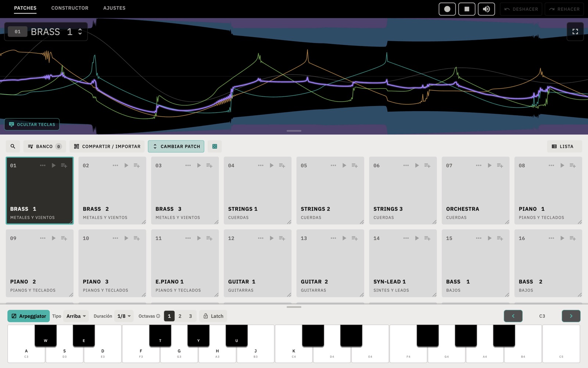Open the BRASS 1 patch selector
This screenshot has width=588, height=368.
pyautogui.click(x=46, y=32)
